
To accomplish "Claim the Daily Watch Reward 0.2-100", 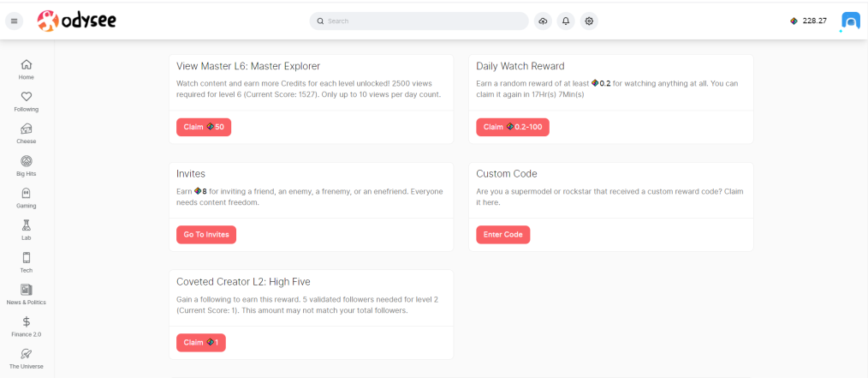I will coord(513,127).
